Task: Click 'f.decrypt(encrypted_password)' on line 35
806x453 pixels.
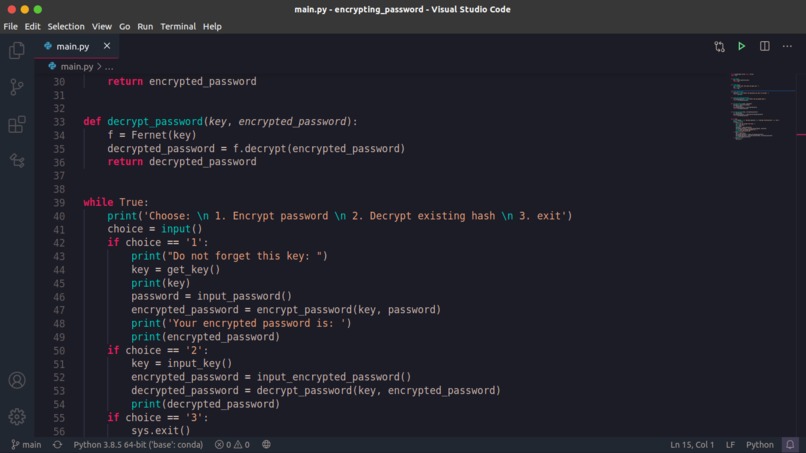Action: (319, 148)
